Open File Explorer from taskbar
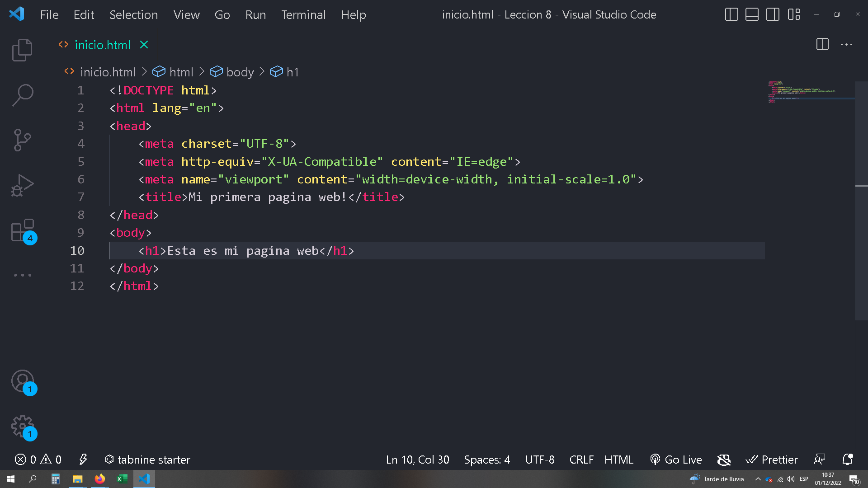Screen dimensions: 868x488 point(78,479)
